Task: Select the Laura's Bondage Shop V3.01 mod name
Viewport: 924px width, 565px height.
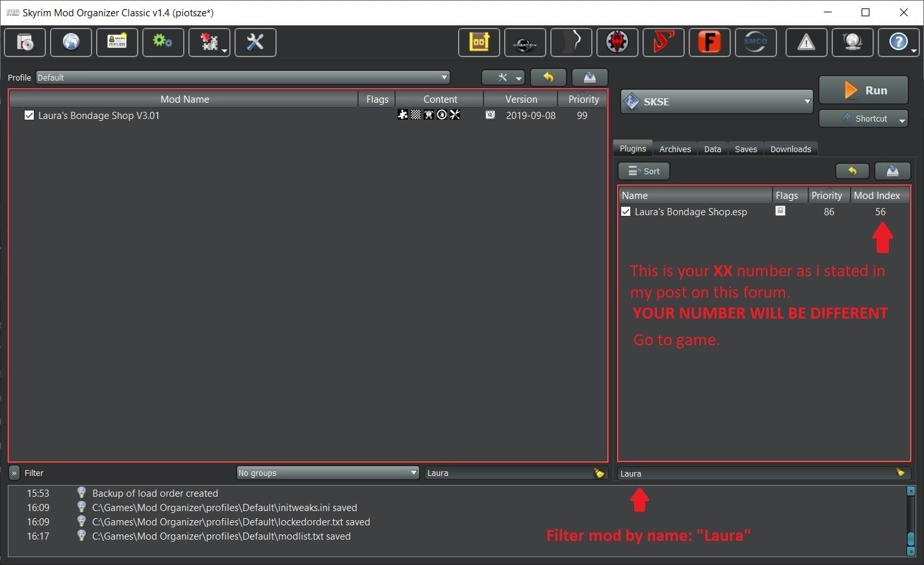Action: [x=99, y=116]
